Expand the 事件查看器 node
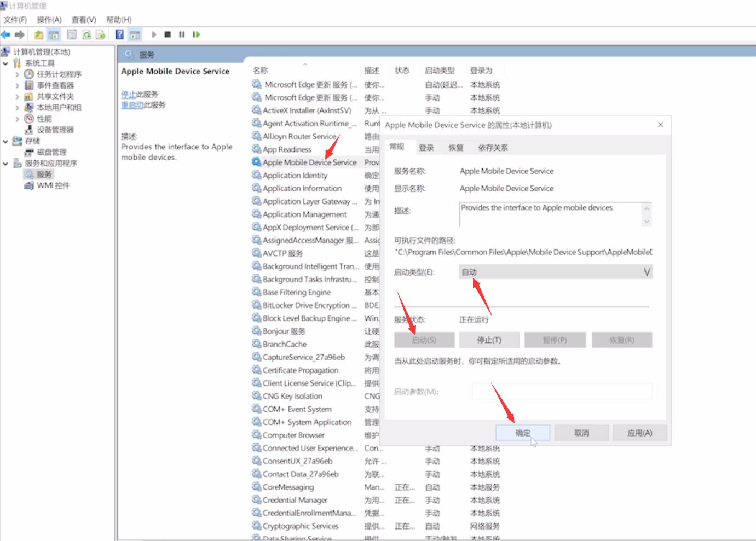 pyautogui.click(x=17, y=85)
